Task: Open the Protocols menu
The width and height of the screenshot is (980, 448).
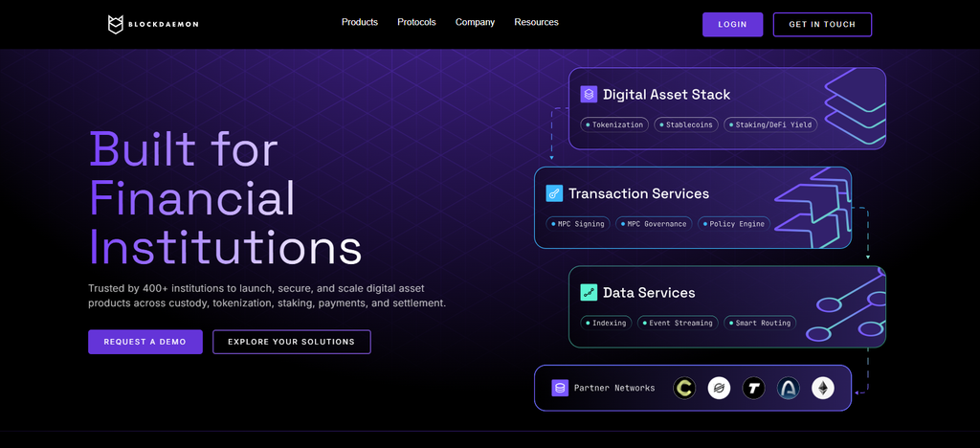Action: tap(416, 22)
